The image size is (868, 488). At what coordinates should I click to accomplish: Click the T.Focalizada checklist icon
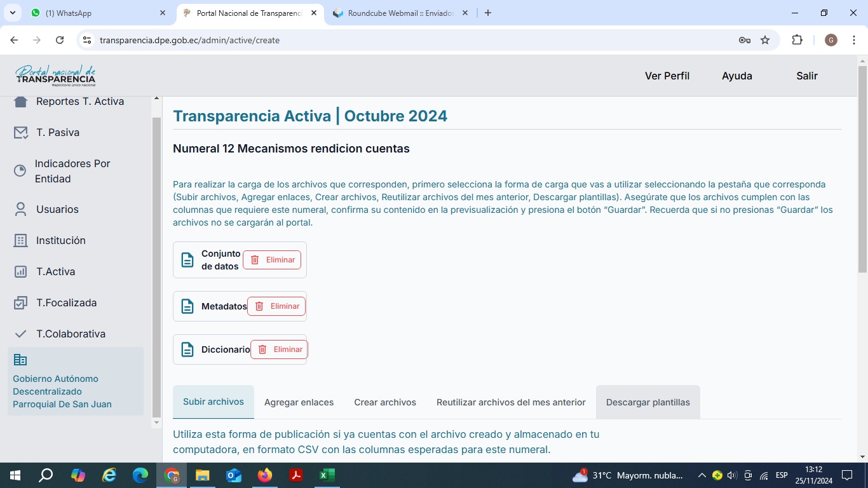21,302
